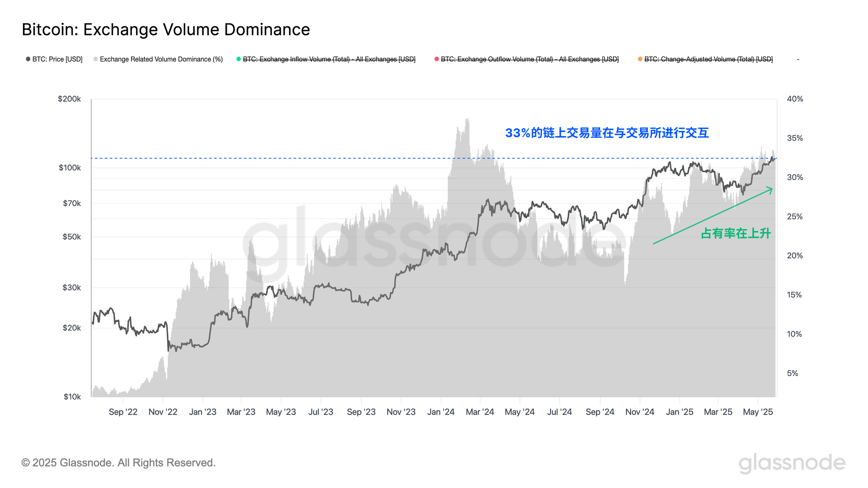Click the Glassnode copyright footer text
The height and width of the screenshot is (488, 868).
click(118, 463)
